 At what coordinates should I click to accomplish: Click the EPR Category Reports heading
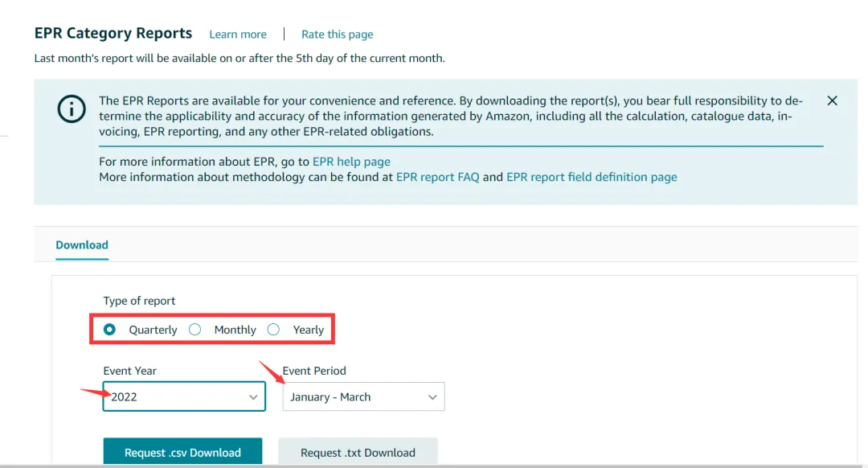(x=113, y=33)
